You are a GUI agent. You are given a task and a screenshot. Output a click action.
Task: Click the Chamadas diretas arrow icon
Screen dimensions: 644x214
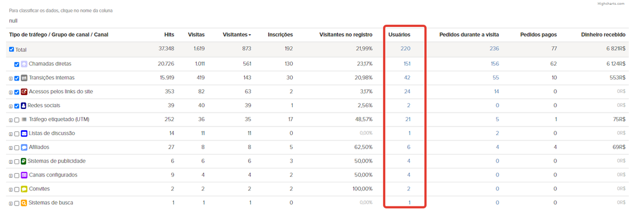click(24, 64)
